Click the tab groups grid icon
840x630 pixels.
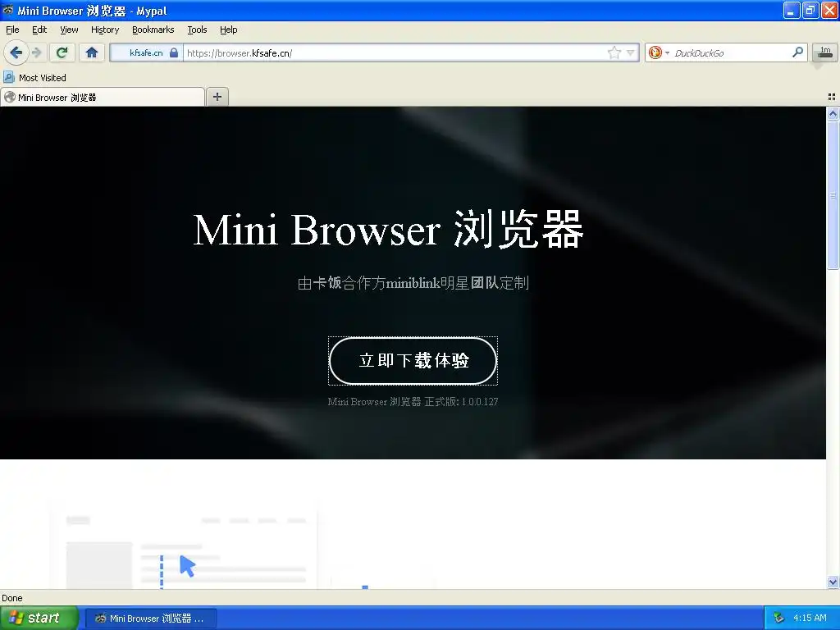832,97
